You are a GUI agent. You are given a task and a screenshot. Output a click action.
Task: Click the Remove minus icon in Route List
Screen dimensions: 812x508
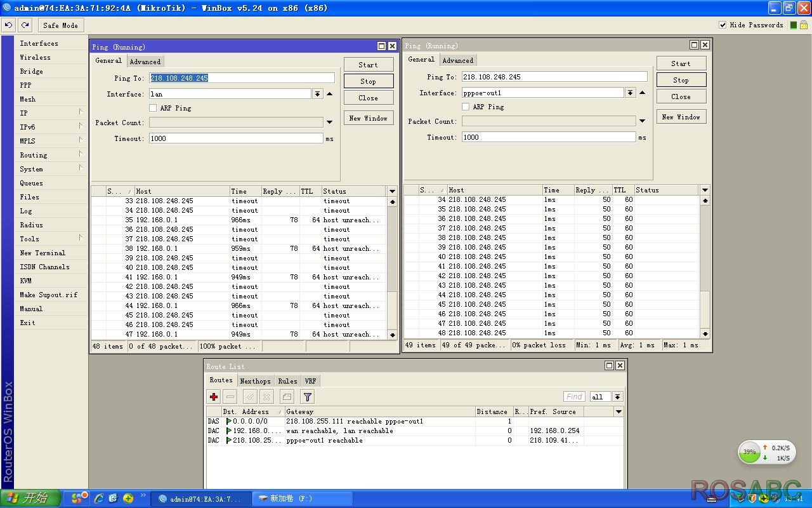click(230, 397)
